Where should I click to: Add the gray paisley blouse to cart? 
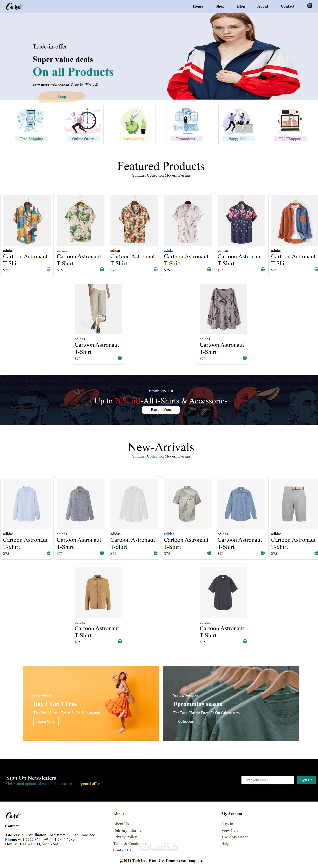tap(245, 358)
